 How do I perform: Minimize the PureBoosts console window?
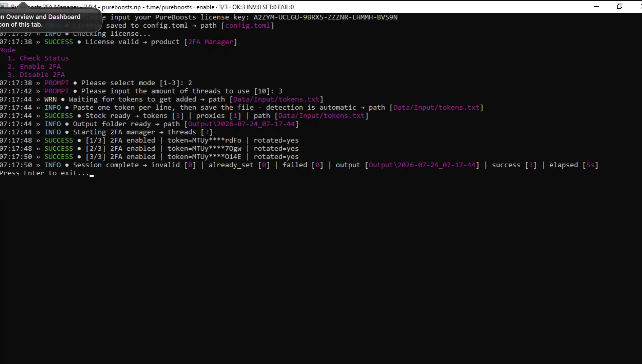[x=597, y=6]
